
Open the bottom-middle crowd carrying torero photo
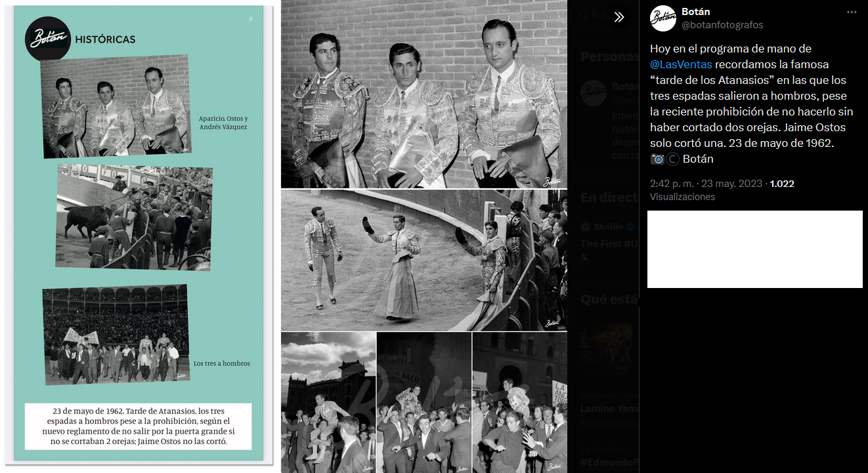coord(423,402)
